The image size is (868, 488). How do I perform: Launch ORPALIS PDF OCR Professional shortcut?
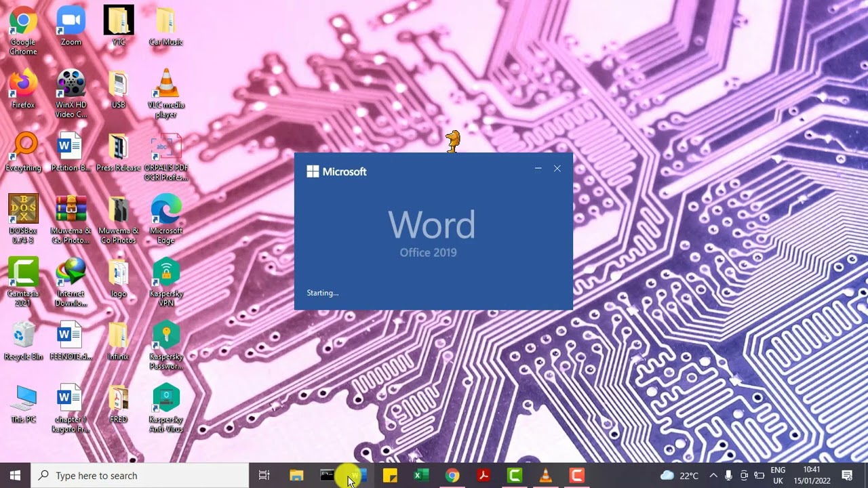tap(166, 157)
